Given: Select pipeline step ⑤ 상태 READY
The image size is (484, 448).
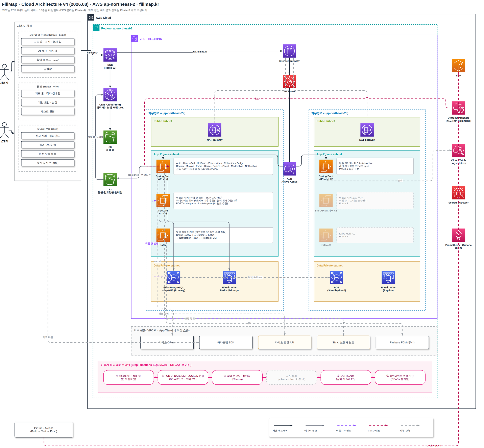Looking at the screenshot, I should click(346, 377).
